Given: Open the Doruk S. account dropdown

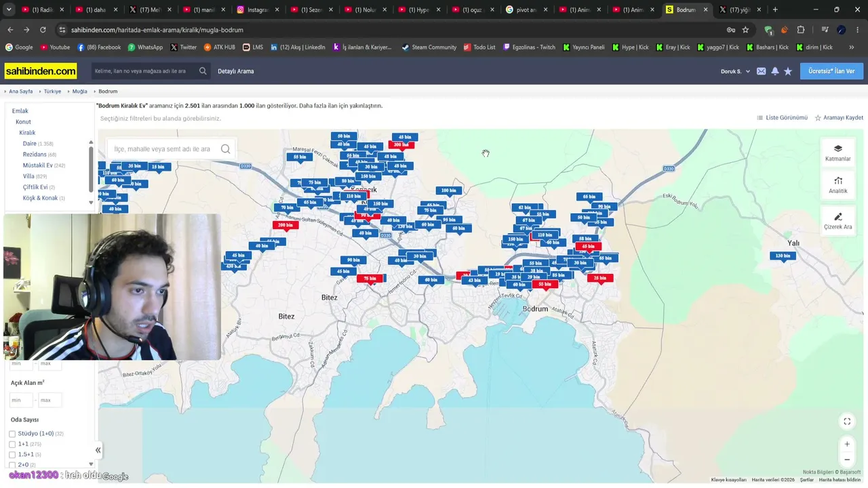Looking at the screenshot, I should coord(735,71).
